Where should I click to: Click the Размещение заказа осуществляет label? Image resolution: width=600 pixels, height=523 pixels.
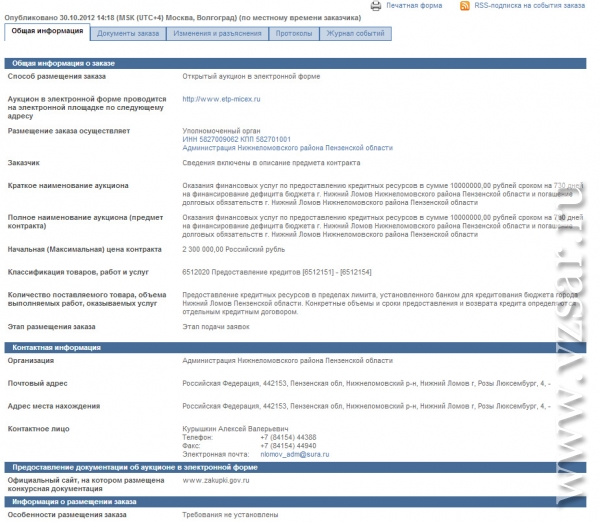[x=69, y=131]
